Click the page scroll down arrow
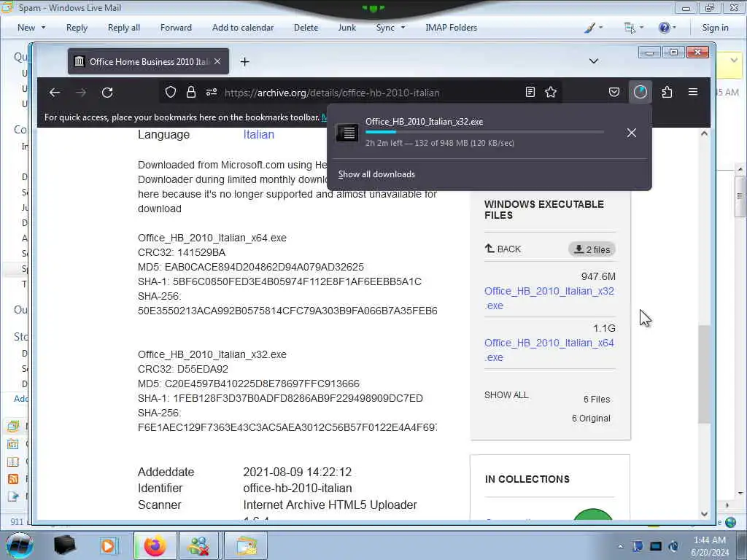This screenshot has width=747, height=560. click(704, 514)
